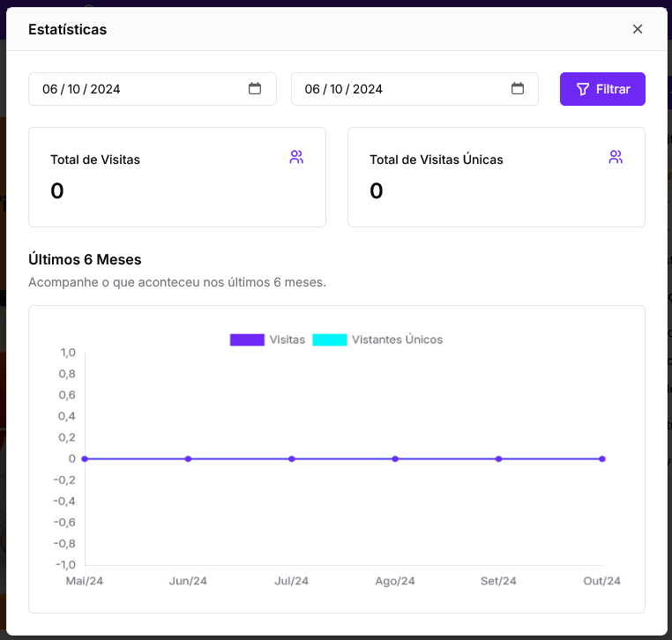This screenshot has width=672, height=640.
Task: Click the Visitas legend text label
Action: 287,339
